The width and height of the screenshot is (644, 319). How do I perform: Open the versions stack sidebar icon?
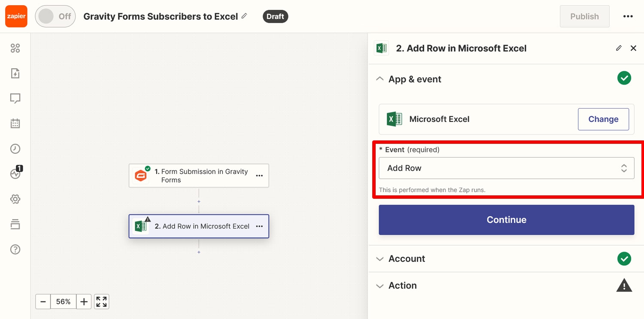point(15,224)
